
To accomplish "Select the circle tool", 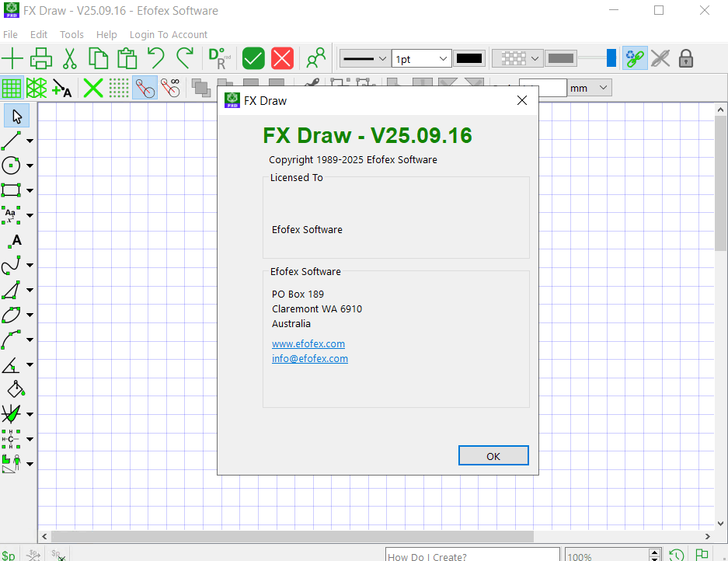I will [11, 166].
